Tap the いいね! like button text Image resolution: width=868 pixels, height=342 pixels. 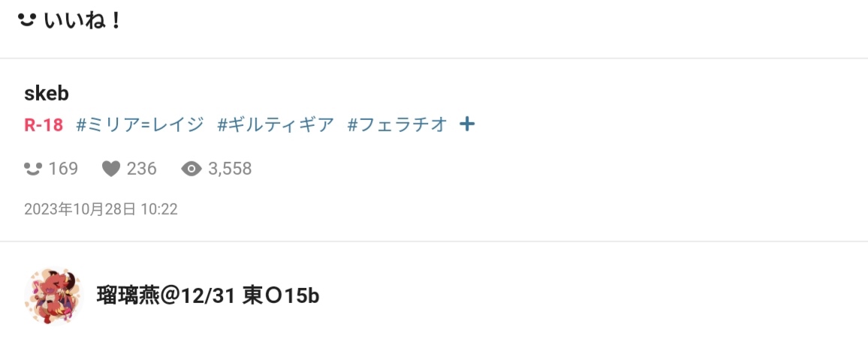click(82, 21)
